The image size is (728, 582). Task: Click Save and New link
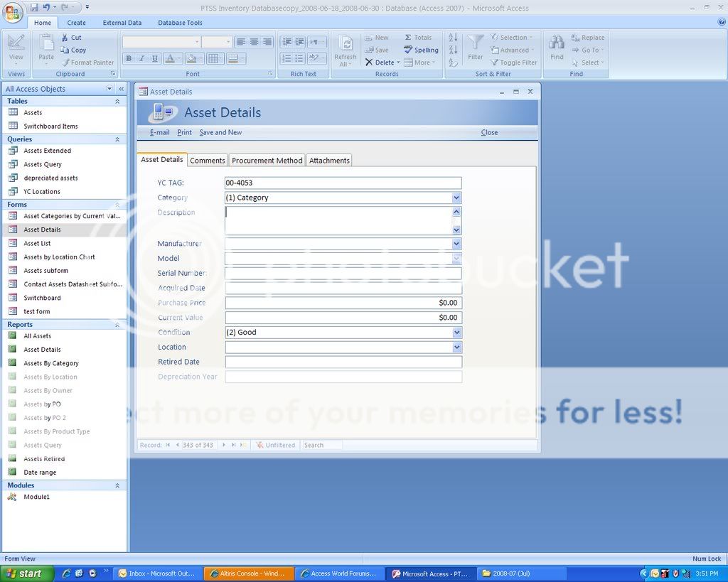click(220, 132)
